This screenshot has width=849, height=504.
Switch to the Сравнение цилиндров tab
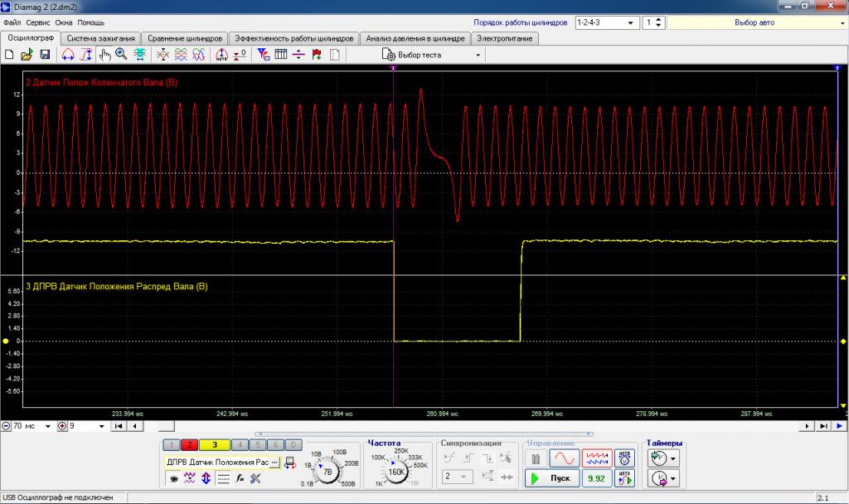tap(185, 38)
